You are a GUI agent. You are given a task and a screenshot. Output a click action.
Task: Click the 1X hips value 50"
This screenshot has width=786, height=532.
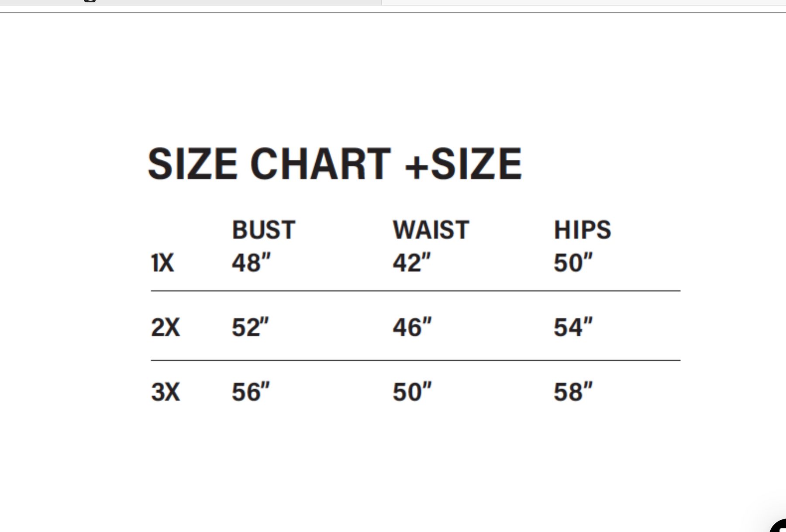(573, 263)
